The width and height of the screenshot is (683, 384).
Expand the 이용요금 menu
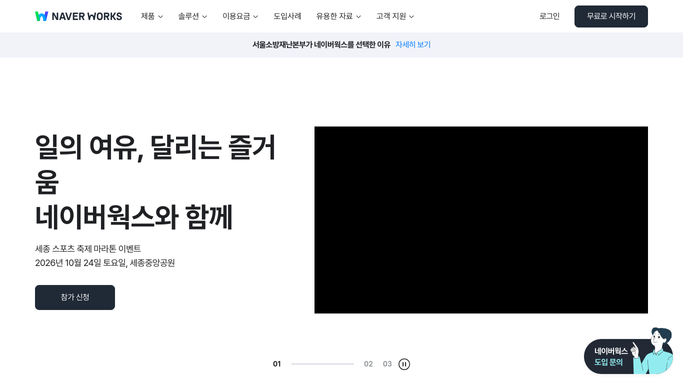(x=240, y=17)
